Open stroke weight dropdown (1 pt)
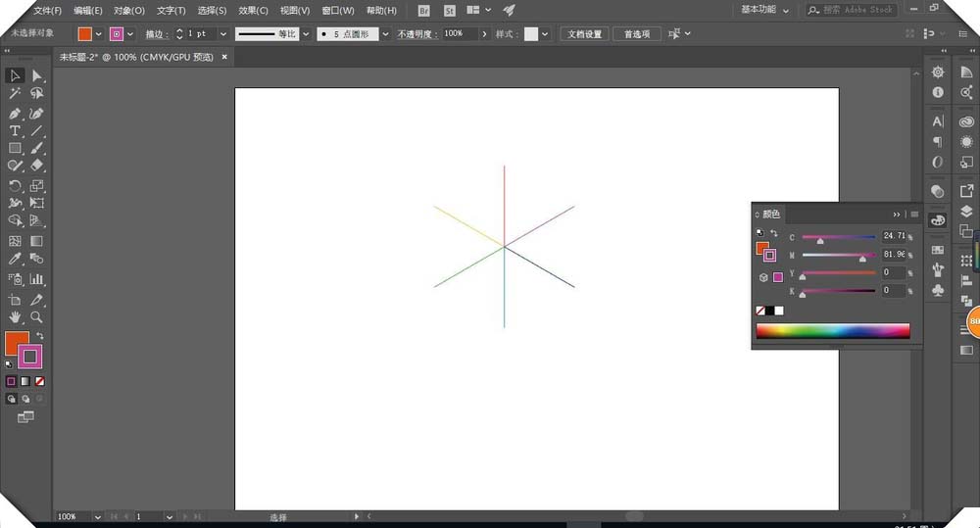The image size is (980, 528). pos(223,33)
